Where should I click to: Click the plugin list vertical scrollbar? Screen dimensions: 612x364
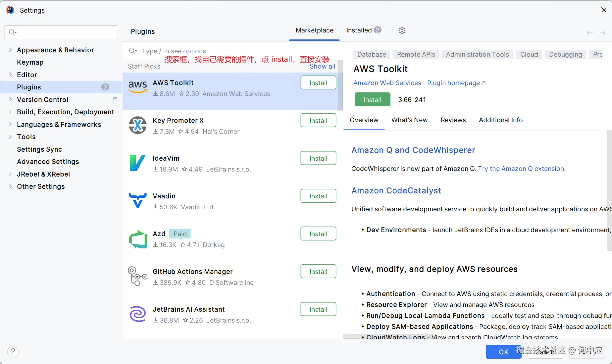point(340,85)
